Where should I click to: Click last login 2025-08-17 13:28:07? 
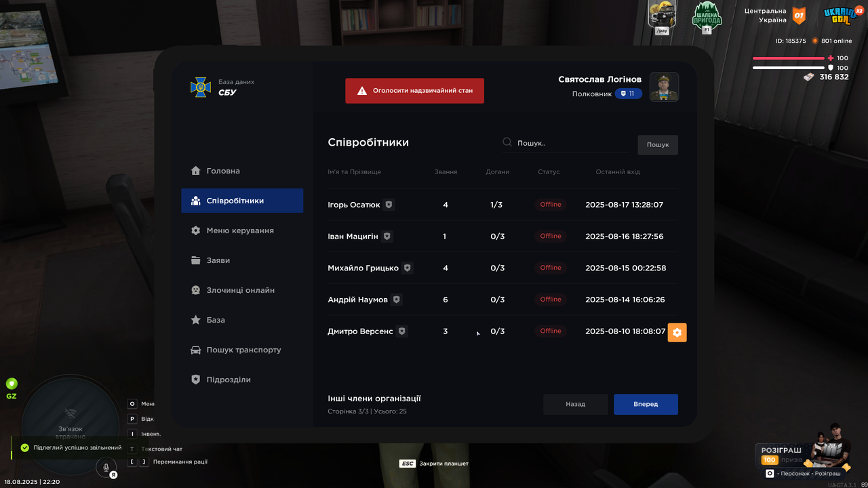pos(624,205)
